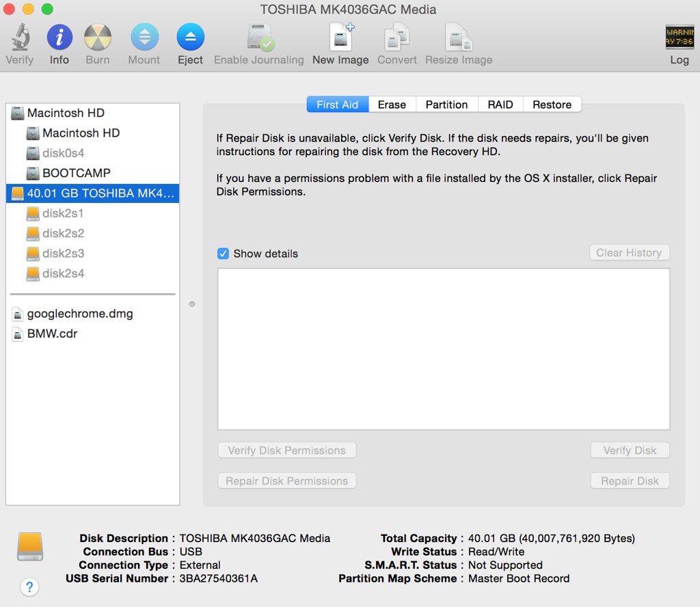Eject the selected disk via toolbar

point(191,38)
